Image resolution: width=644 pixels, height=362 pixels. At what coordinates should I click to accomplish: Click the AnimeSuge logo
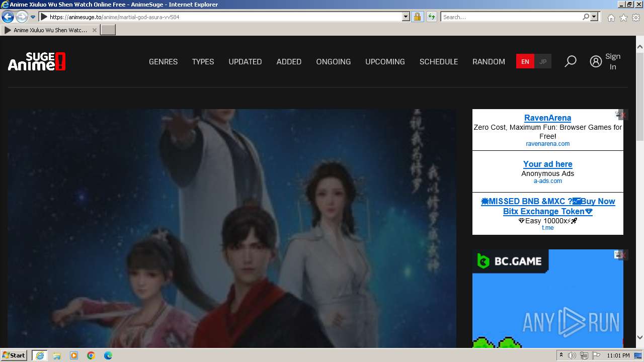pyautogui.click(x=37, y=61)
